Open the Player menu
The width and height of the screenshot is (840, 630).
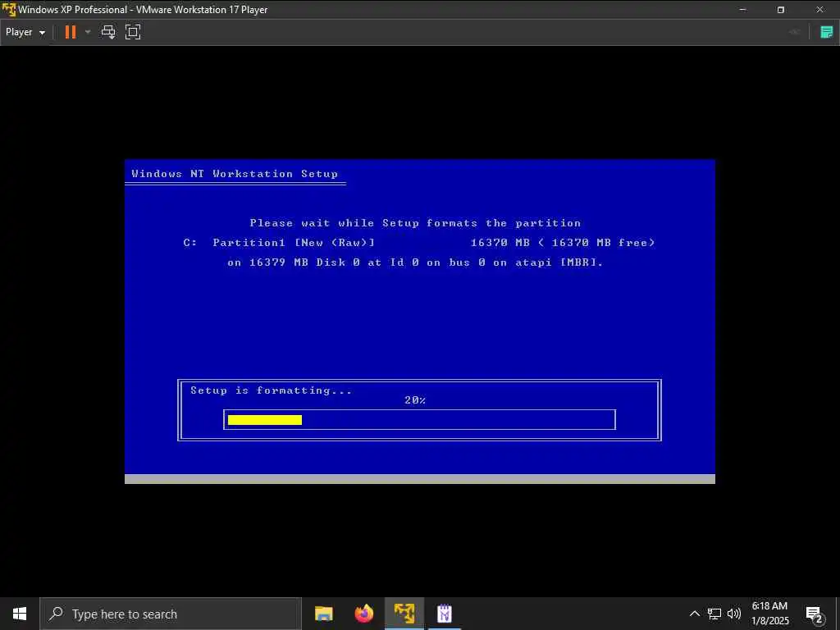point(25,32)
